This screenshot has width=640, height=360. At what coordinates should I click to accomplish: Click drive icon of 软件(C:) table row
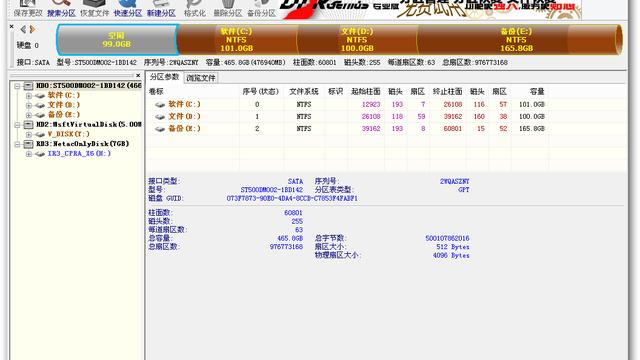coord(160,105)
